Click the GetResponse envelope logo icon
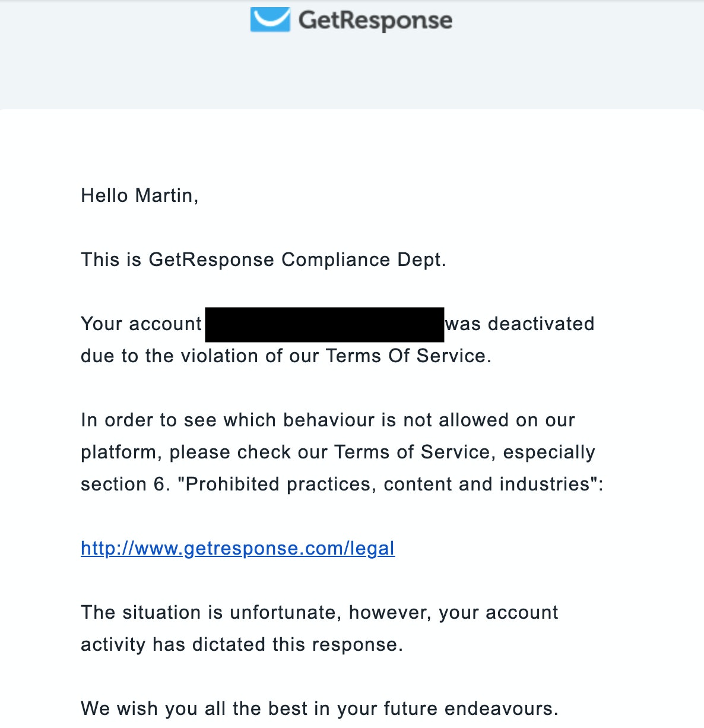The height and width of the screenshot is (728, 704). (x=270, y=20)
